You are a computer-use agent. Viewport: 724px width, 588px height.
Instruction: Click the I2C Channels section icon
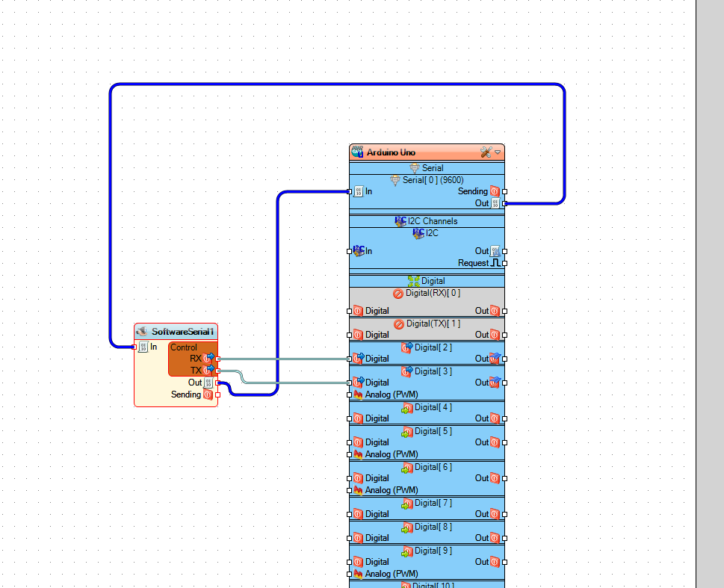pos(401,221)
